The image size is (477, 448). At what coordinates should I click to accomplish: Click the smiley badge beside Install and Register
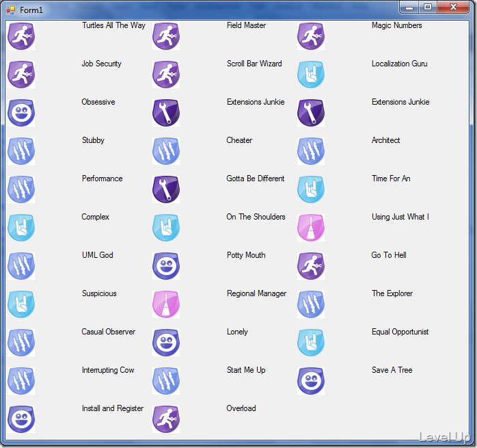(21, 419)
